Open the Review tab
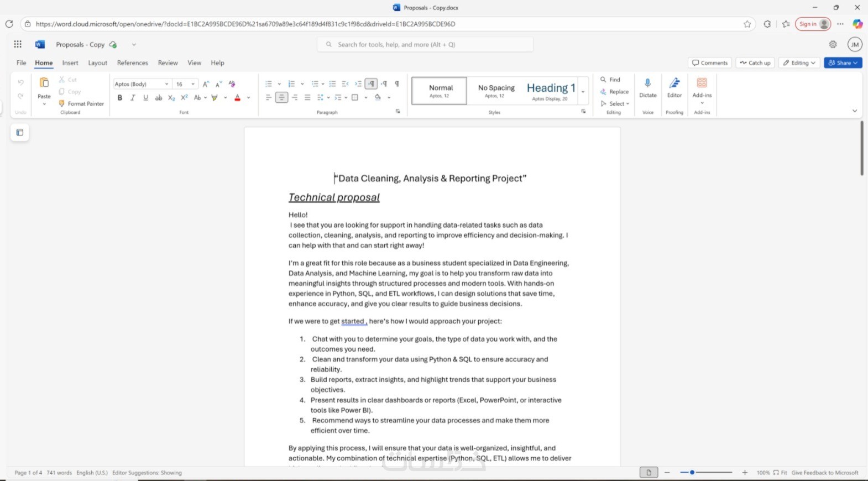The width and height of the screenshot is (868, 481). (x=168, y=63)
